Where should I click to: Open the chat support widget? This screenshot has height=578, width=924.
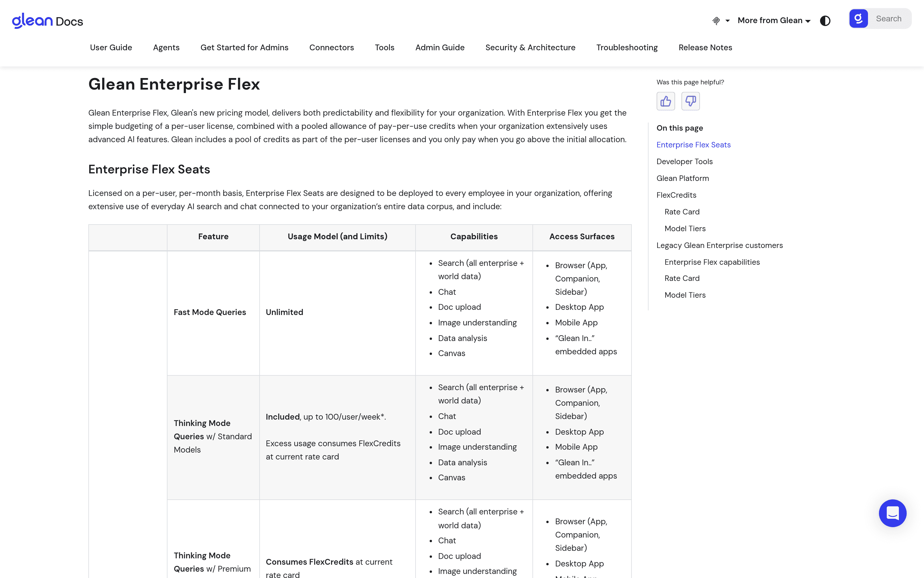892,513
